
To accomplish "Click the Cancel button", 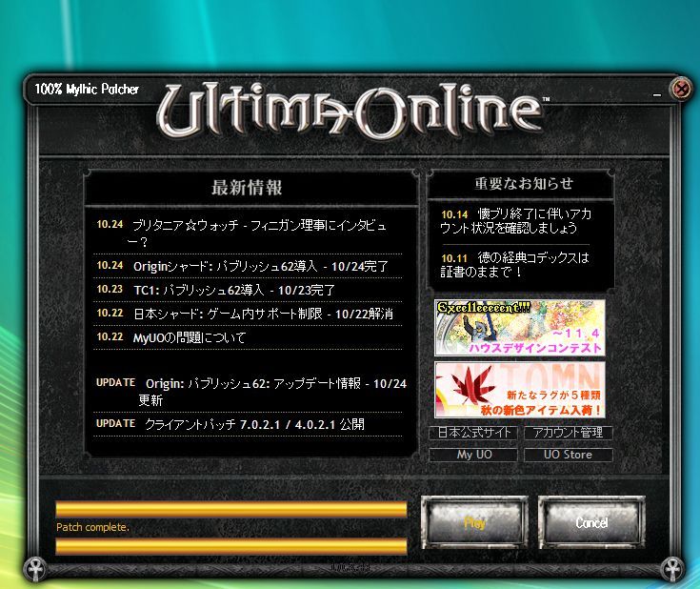I will 591,522.
